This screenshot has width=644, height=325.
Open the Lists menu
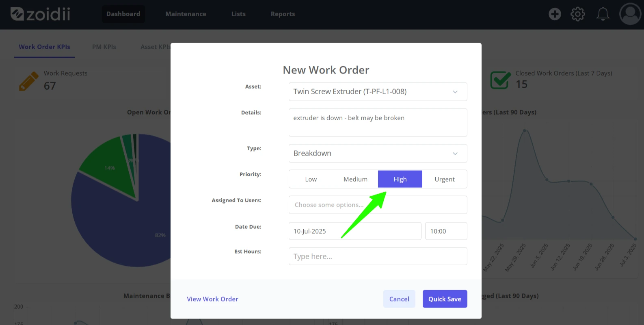click(x=238, y=14)
